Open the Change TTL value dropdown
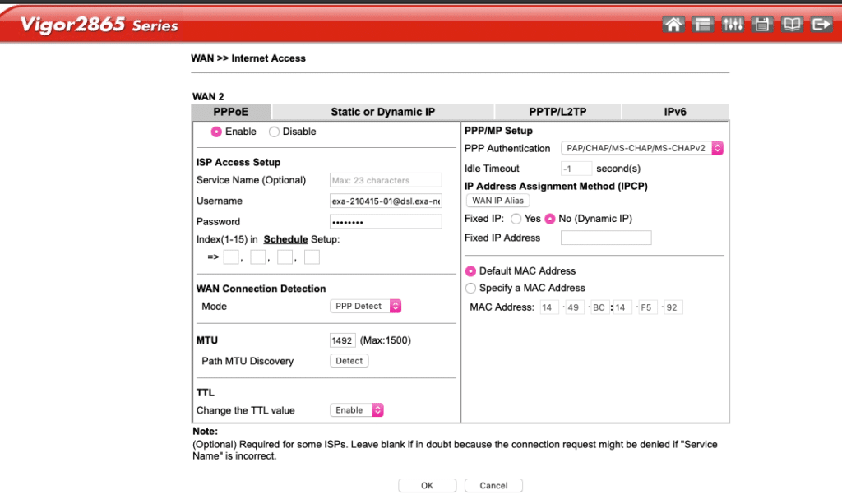The width and height of the screenshot is (842, 504). click(356, 409)
